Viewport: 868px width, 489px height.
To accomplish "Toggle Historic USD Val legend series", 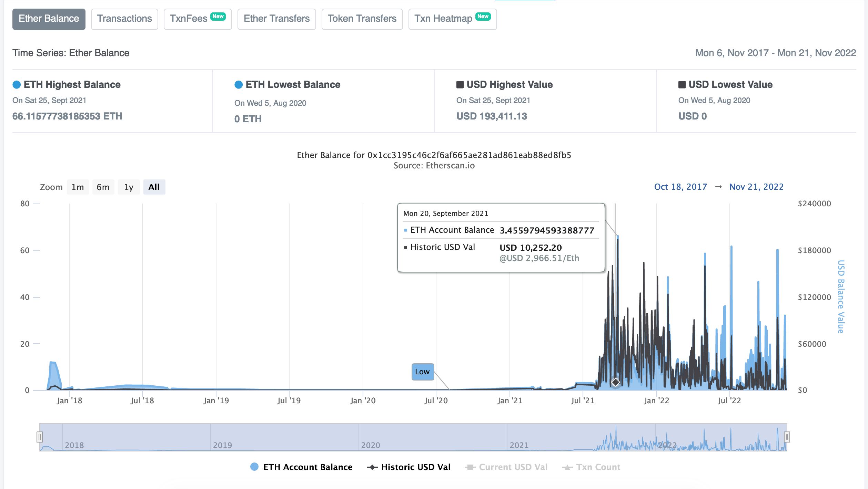I will click(x=408, y=467).
